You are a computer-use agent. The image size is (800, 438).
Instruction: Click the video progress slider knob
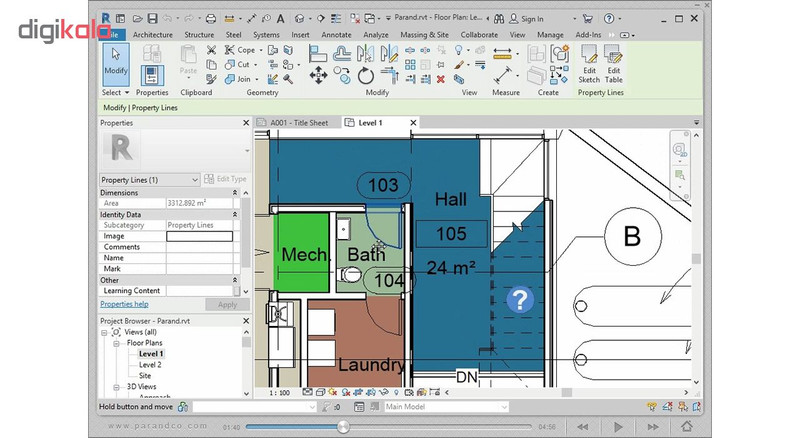(343, 426)
